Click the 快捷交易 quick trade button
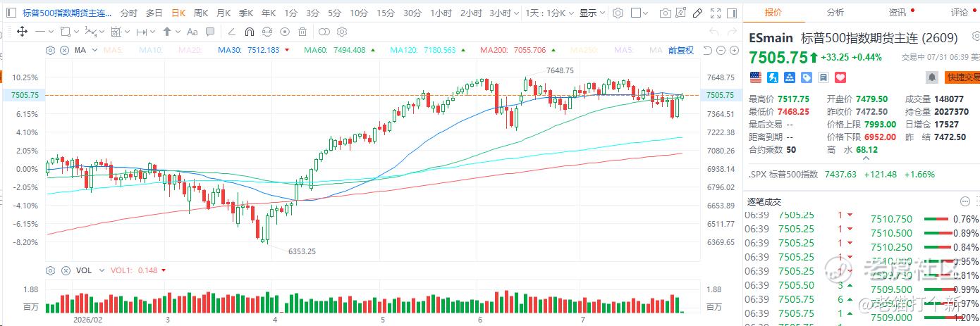This screenshot has height=326, width=980. point(962,77)
